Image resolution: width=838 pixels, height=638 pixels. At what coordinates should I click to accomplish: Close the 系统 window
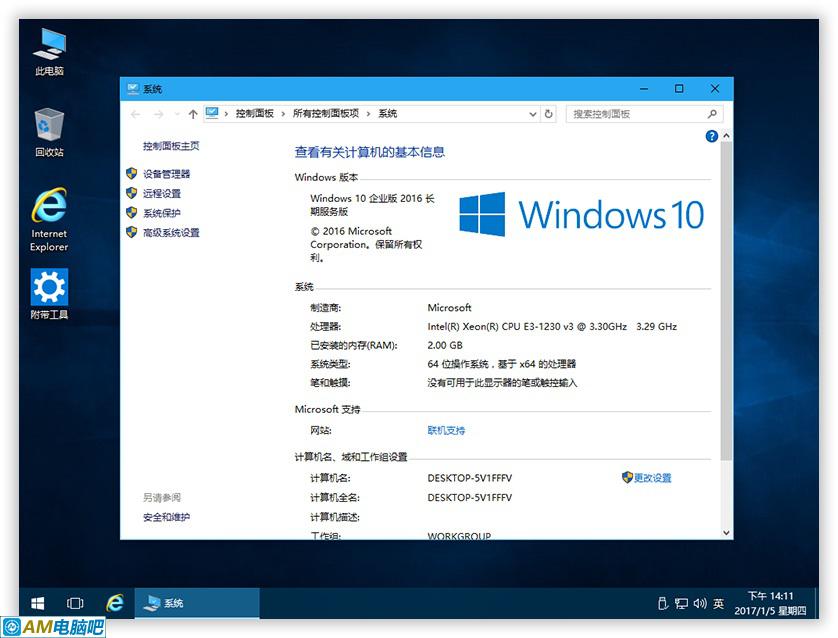[715, 89]
